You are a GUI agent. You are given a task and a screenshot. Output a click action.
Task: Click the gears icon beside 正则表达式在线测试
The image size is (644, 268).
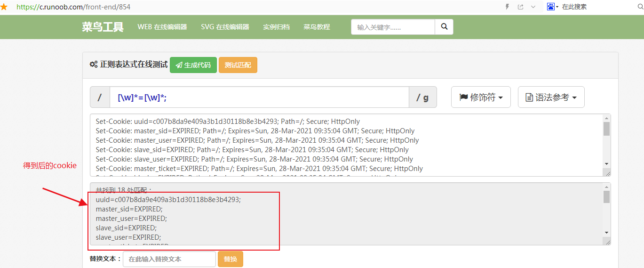coord(94,65)
